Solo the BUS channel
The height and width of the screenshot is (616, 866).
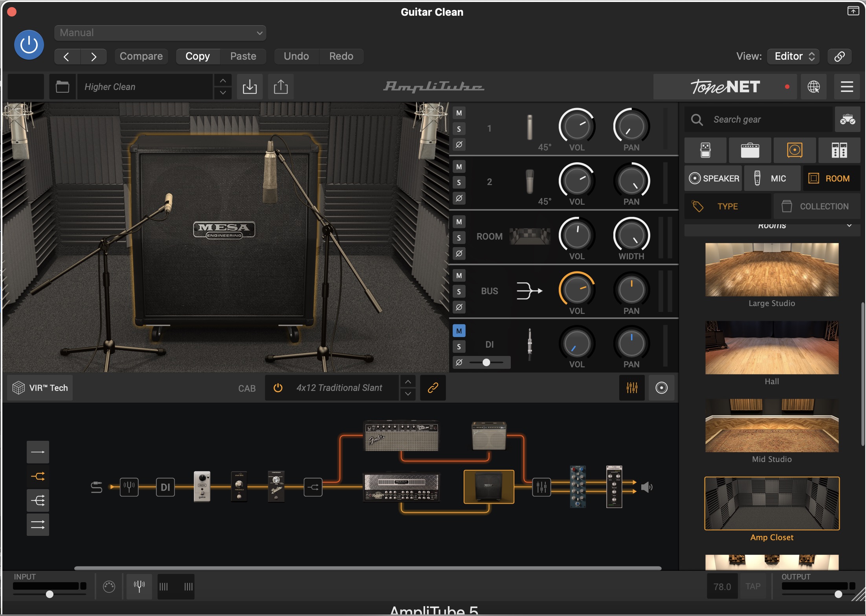point(459,291)
